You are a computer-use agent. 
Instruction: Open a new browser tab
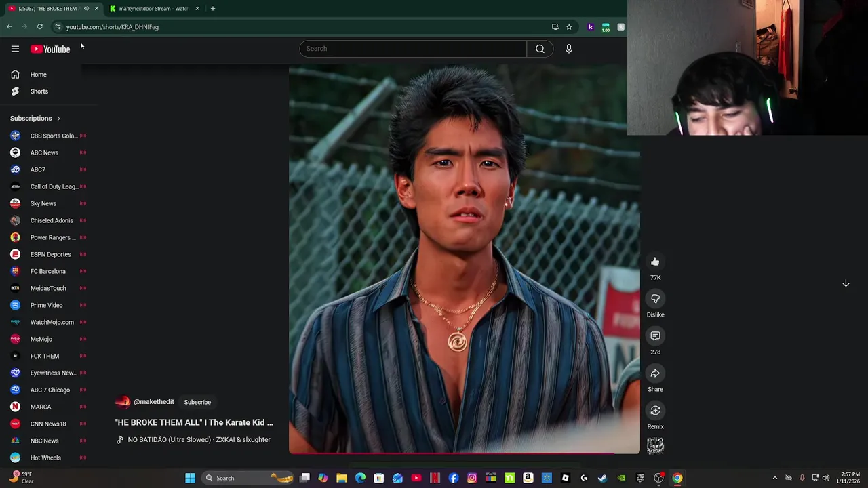(x=212, y=9)
